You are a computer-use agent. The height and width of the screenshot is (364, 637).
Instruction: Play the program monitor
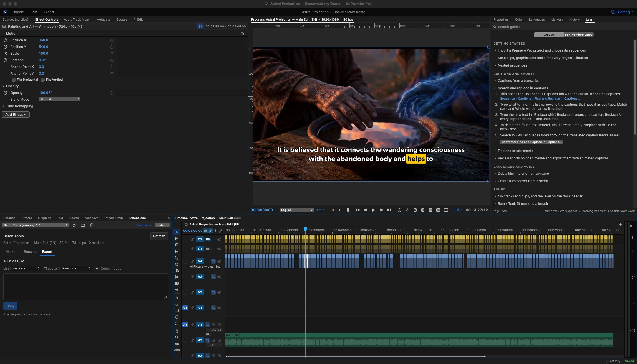[x=374, y=210]
